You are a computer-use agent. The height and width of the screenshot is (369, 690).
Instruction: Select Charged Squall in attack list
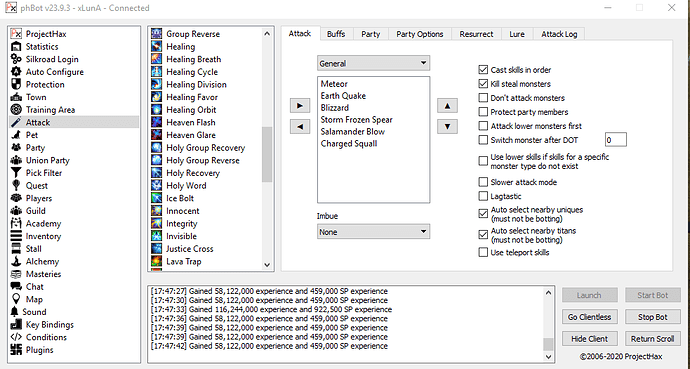(349, 143)
